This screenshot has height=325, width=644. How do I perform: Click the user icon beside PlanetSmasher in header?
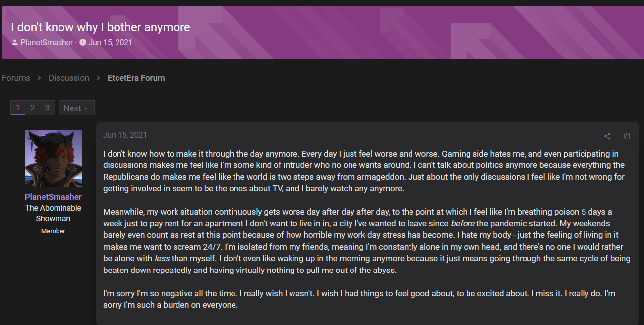(x=15, y=43)
